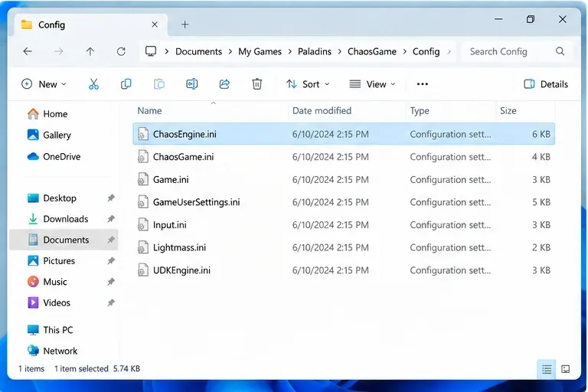Click Config in the address bar

click(426, 51)
